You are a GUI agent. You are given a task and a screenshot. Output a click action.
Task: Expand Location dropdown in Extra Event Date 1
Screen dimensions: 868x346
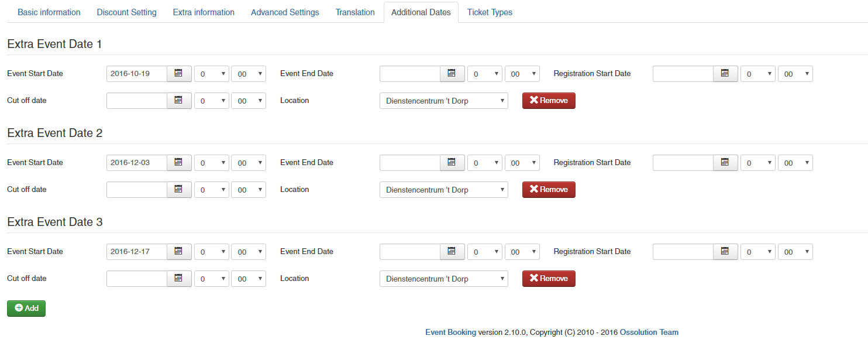pyautogui.click(x=443, y=101)
